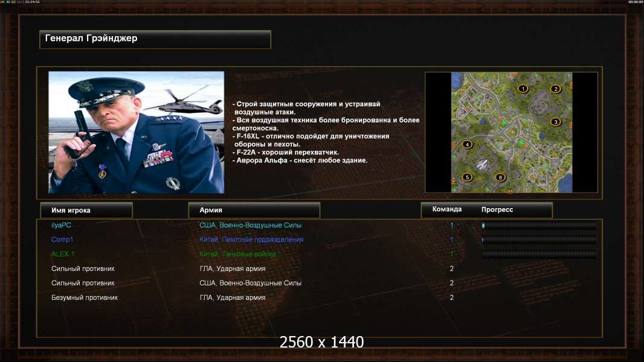
Task: Select player name 'ilyaPC'
Action: (x=61, y=225)
